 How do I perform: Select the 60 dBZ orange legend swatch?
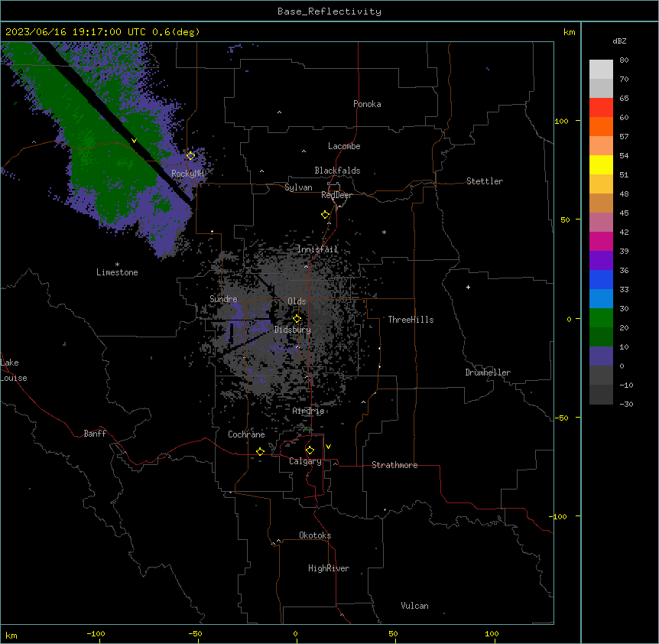(x=601, y=126)
